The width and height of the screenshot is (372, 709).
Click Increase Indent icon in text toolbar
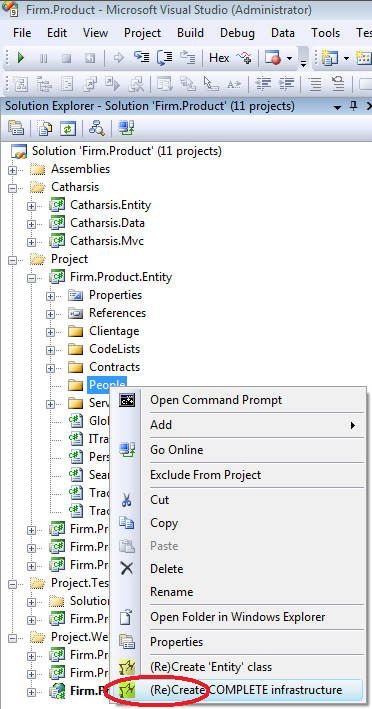(286, 83)
